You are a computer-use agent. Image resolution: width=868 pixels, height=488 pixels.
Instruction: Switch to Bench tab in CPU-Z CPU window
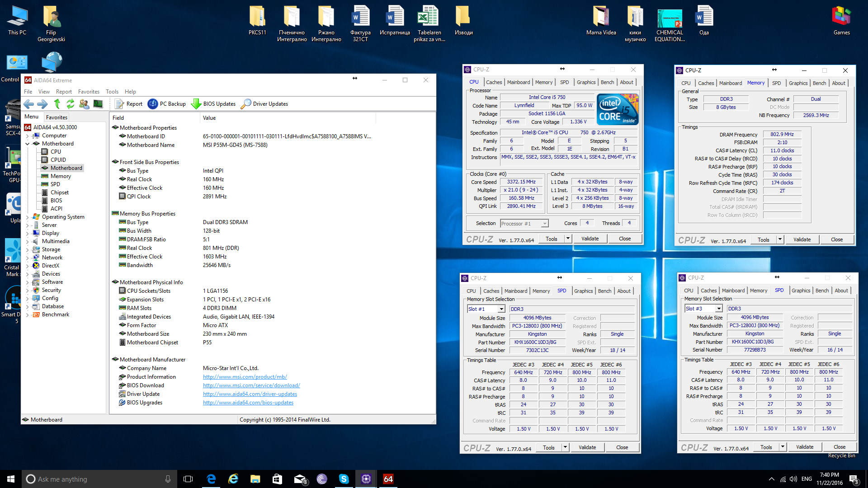(607, 82)
